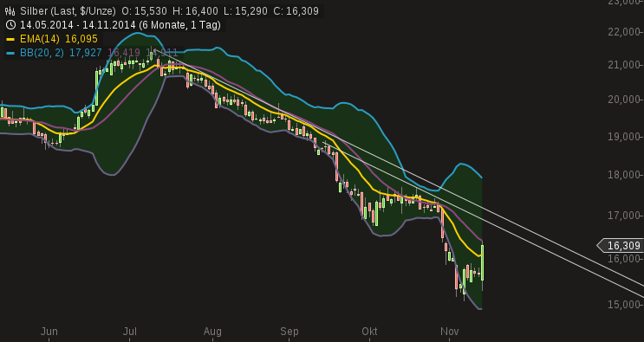Click the low value 'L: 15,290'

click(244, 11)
